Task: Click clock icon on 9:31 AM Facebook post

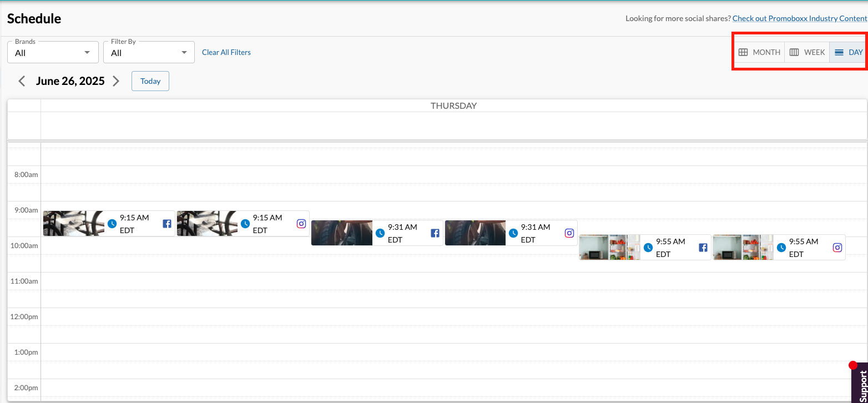Action: click(x=380, y=233)
